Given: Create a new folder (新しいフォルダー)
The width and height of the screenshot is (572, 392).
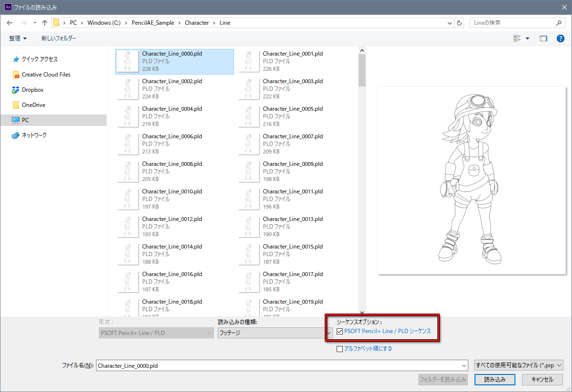Looking at the screenshot, I should [x=58, y=38].
